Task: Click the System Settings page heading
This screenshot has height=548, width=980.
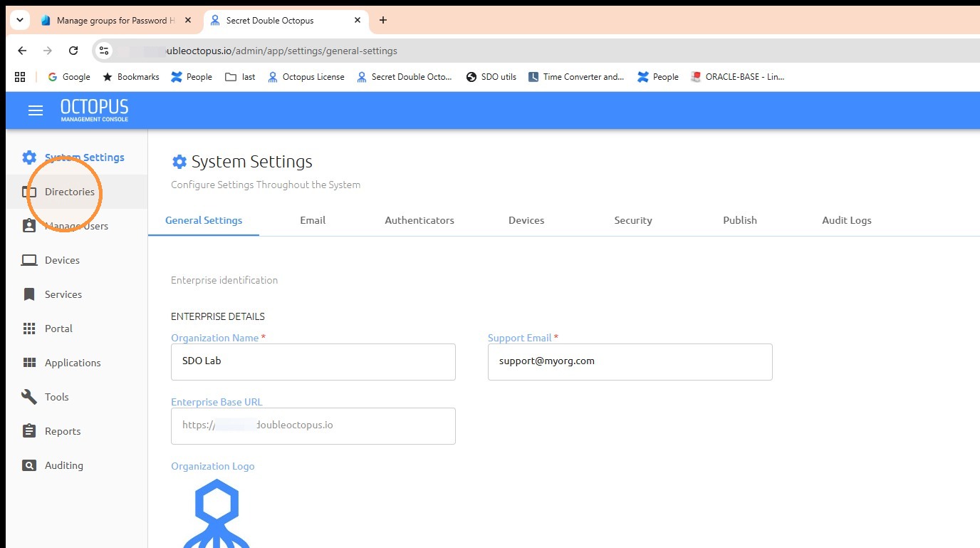Action: pyautogui.click(x=252, y=162)
